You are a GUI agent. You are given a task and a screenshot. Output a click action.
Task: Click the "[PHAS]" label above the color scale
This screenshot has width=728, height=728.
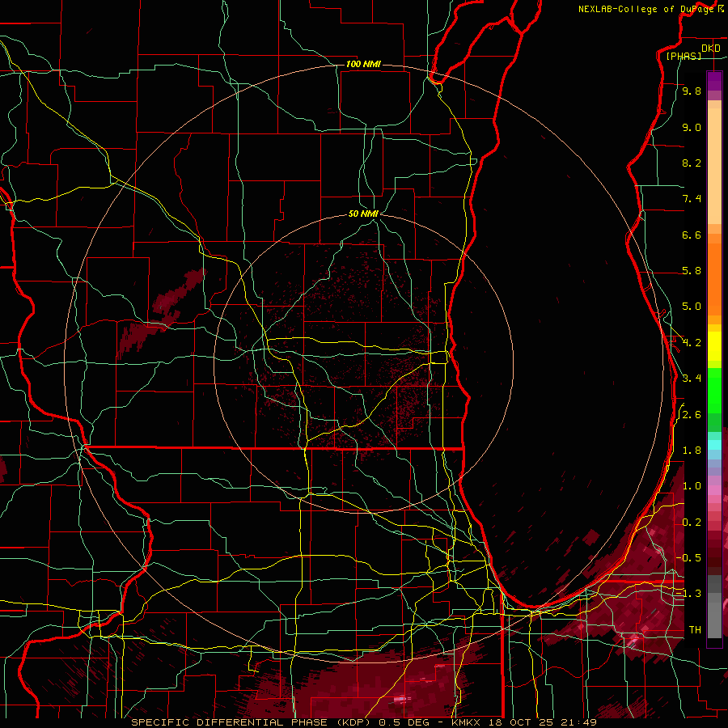tap(684, 57)
